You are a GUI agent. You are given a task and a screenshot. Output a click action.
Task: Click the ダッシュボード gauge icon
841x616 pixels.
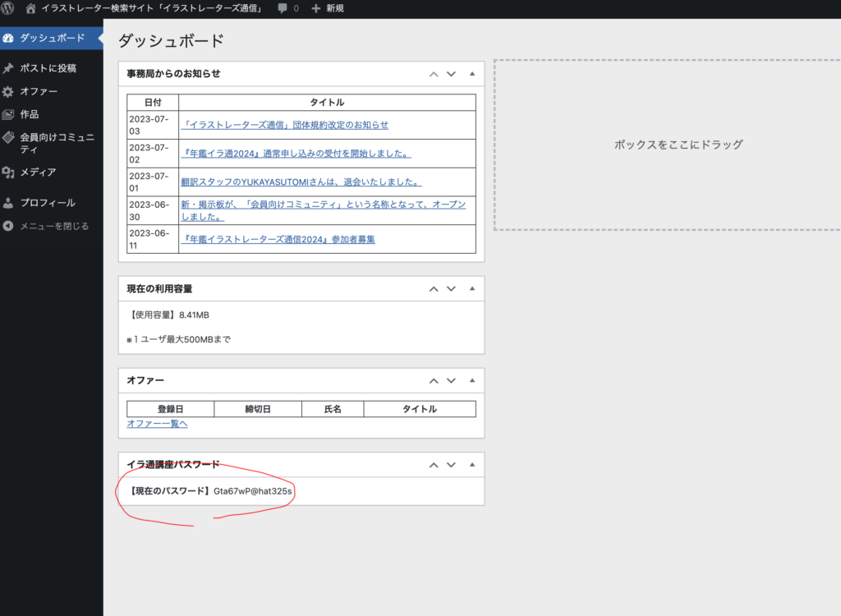[8, 38]
